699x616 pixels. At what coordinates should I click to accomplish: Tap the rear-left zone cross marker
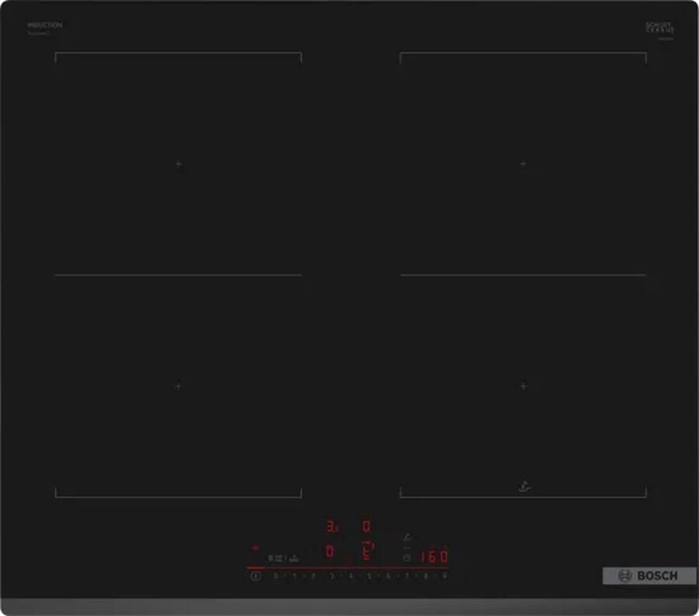tap(177, 164)
